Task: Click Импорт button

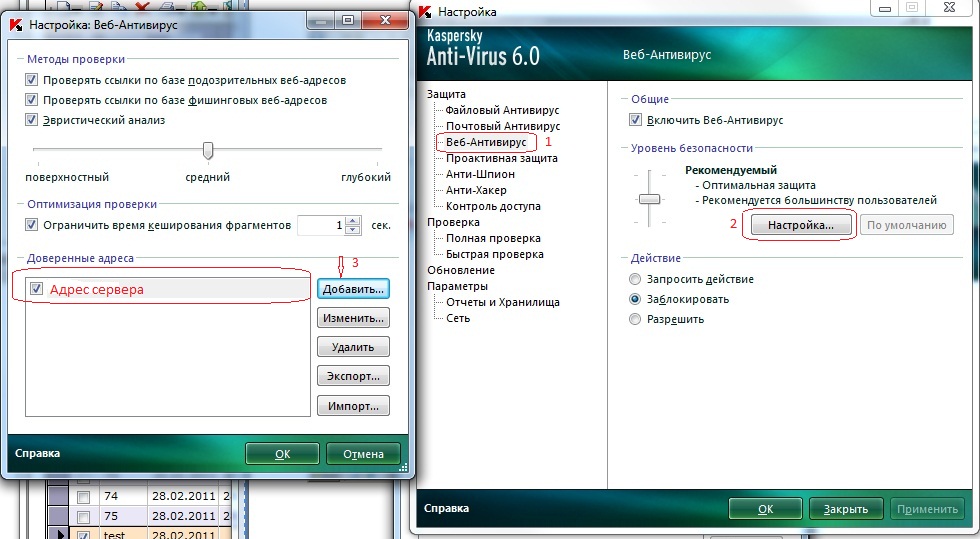Action: [353, 406]
